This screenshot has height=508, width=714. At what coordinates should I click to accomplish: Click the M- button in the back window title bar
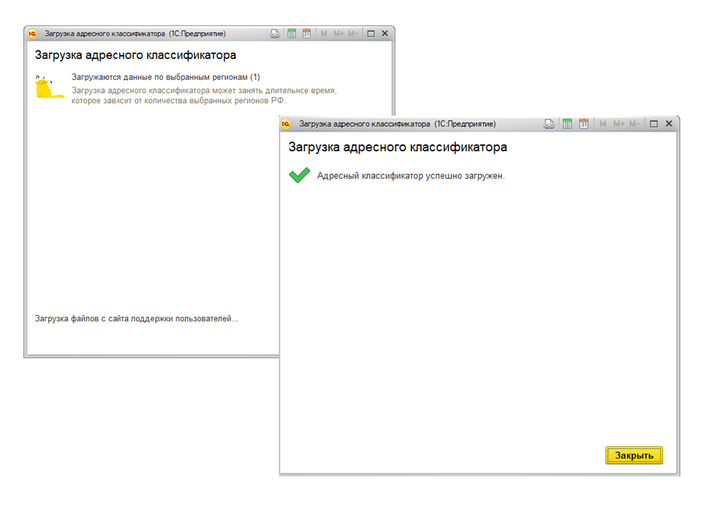tap(353, 34)
